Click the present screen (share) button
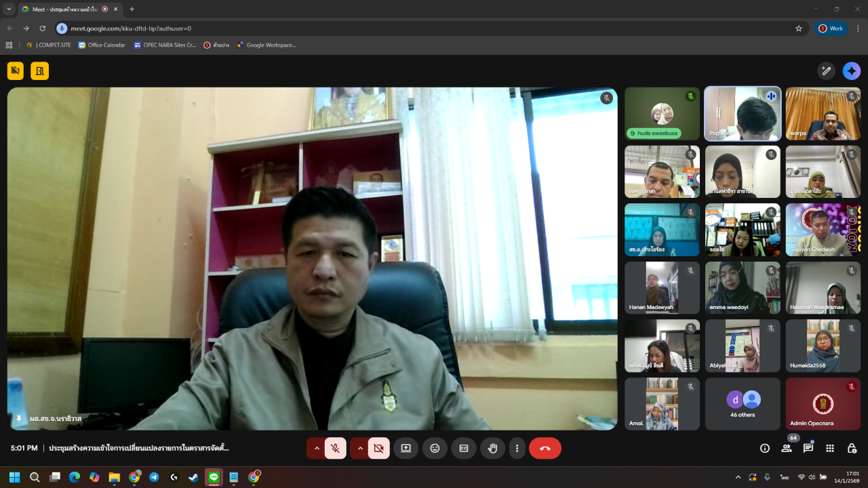Screen dimensions: 868x488 click(406, 448)
